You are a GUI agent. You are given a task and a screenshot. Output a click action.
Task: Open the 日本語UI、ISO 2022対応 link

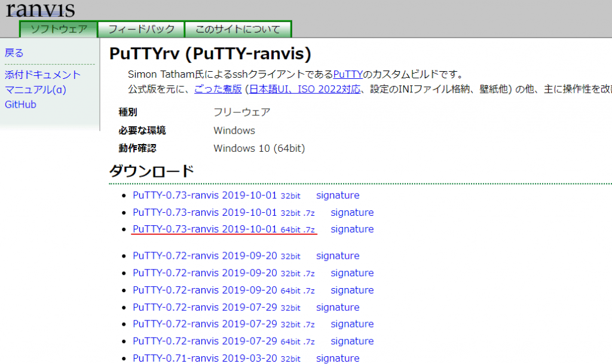[x=305, y=89]
